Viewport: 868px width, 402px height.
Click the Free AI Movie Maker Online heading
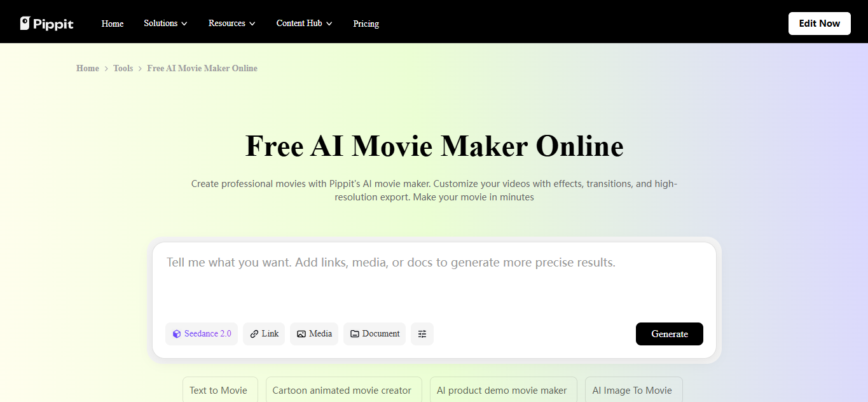point(434,146)
